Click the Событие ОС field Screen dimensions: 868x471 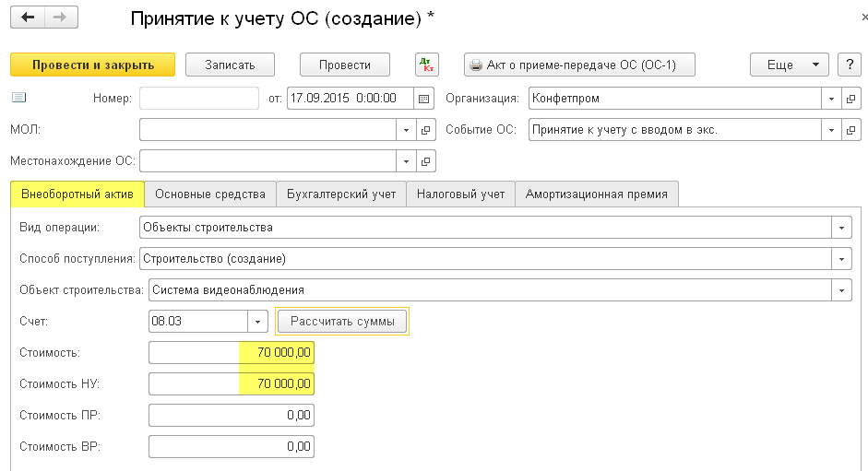tap(675, 130)
